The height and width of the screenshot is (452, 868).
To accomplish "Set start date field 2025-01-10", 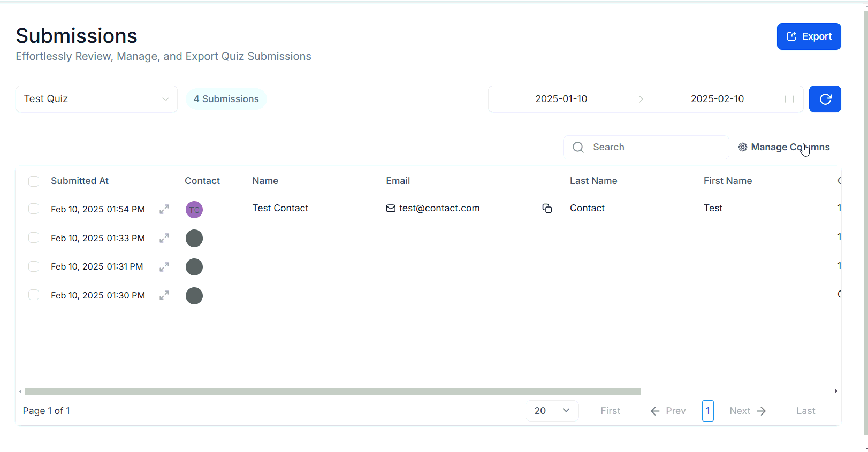I will click(561, 99).
